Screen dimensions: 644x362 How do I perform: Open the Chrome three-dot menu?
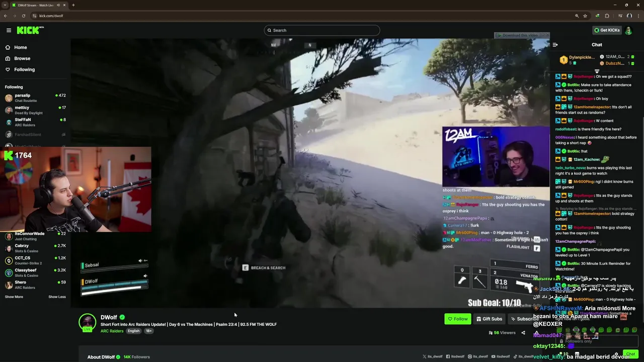click(x=637, y=16)
